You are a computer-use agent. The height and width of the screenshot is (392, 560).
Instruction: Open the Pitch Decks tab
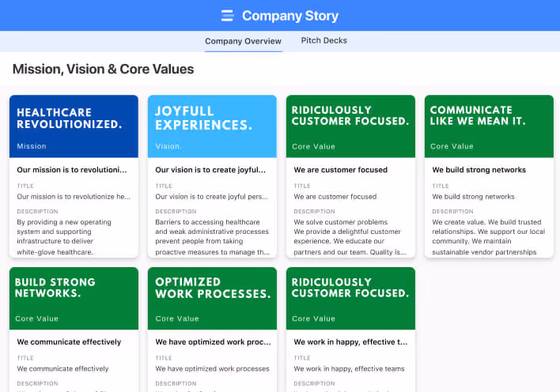pyautogui.click(x=324, y=40)
